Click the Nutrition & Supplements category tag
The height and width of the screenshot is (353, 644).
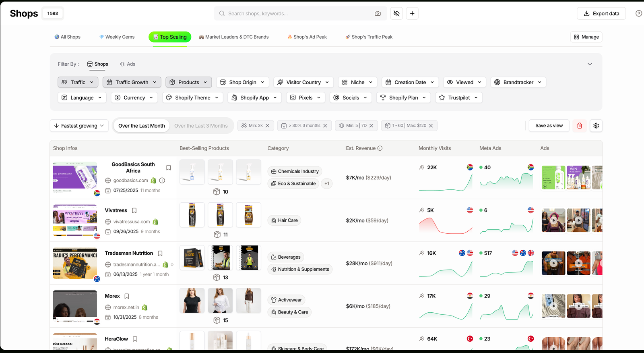coord(300,269)
